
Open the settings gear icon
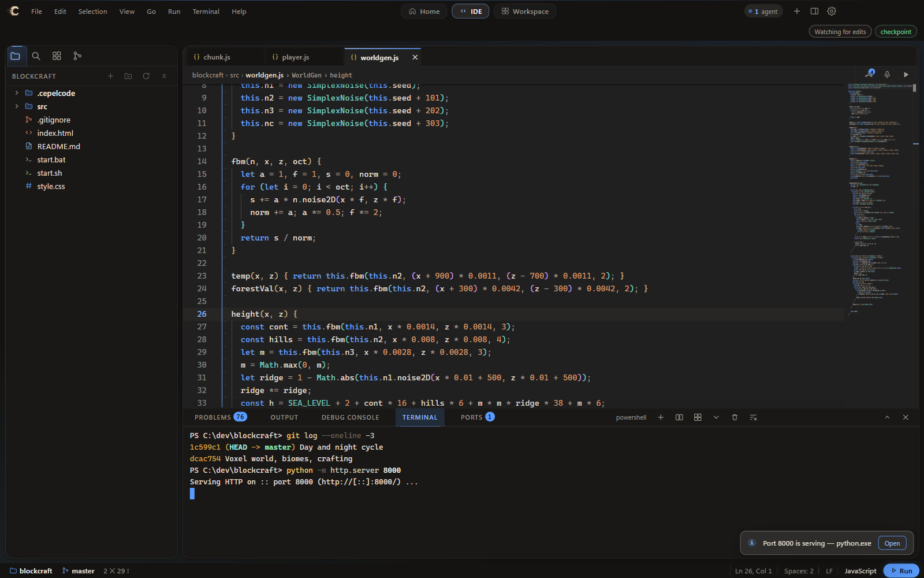[832, 11]
